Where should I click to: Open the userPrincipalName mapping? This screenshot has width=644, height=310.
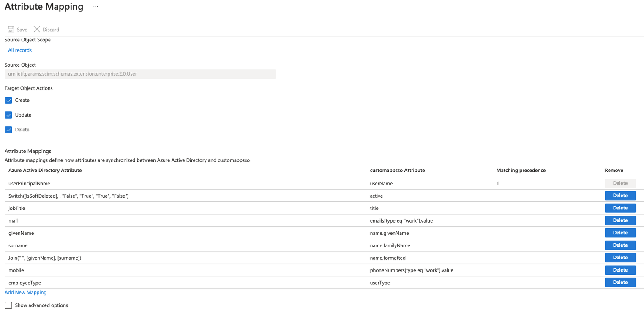pos(29,184)
